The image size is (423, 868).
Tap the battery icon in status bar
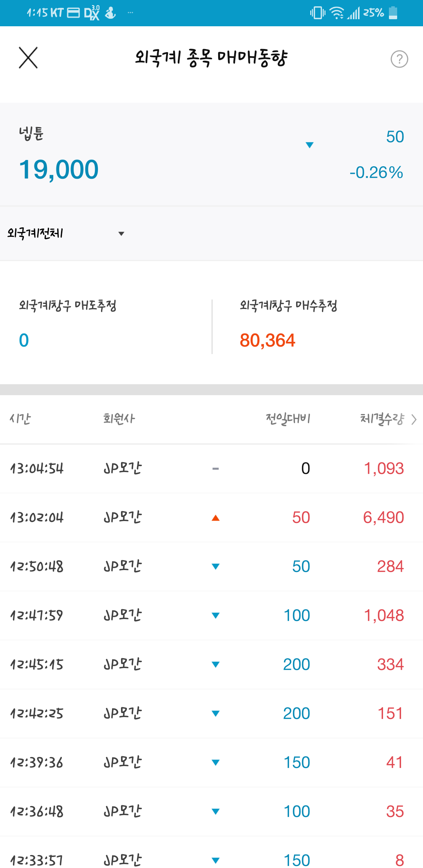click(393, 13)
